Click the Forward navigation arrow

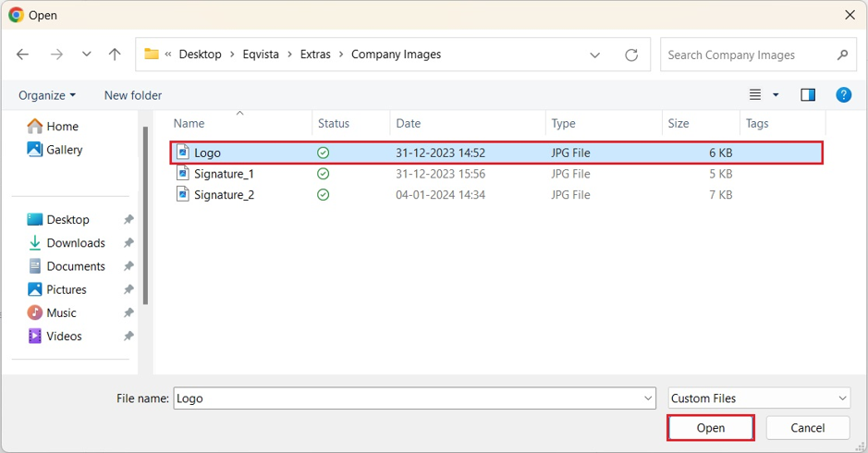(x=56, y=55)
